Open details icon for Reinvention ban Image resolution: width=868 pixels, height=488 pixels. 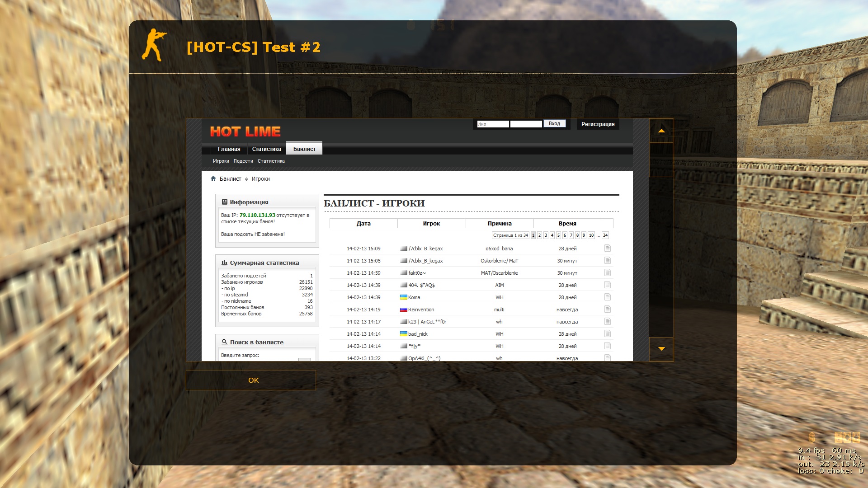pos(607,309)
